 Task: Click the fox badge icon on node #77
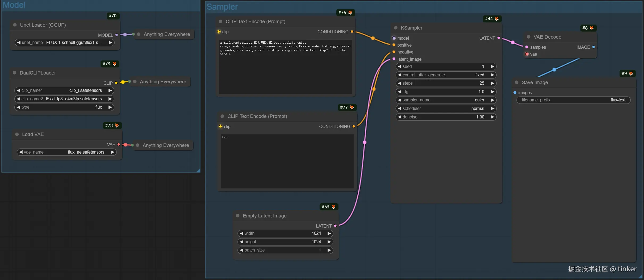click(x=352, y=107)
